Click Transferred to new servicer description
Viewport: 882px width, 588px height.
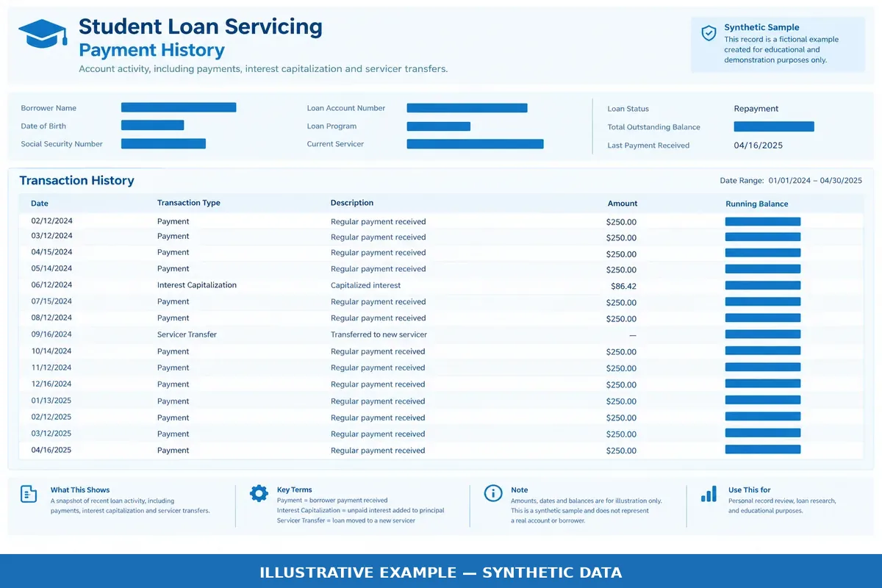[x=379, y=334]
